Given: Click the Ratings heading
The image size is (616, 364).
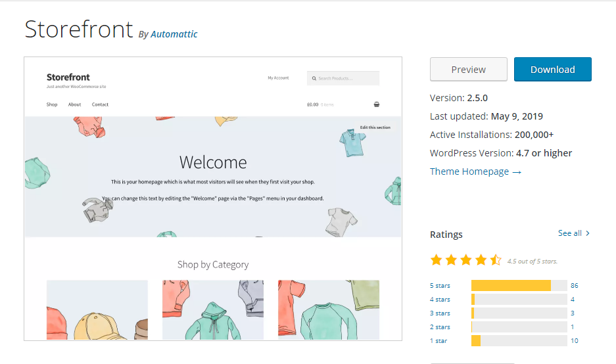Looking at the screenshot, I should click(x=446, y=235).
